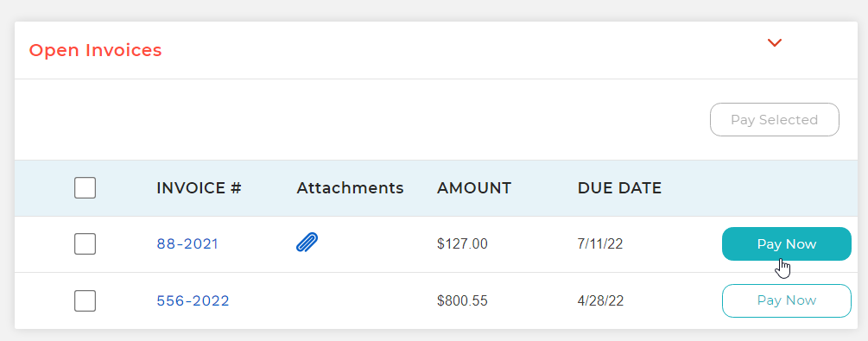This screenshot has height=341, width=868.
Task: Select the $127.00 amount cell
Action: point(462,244)
